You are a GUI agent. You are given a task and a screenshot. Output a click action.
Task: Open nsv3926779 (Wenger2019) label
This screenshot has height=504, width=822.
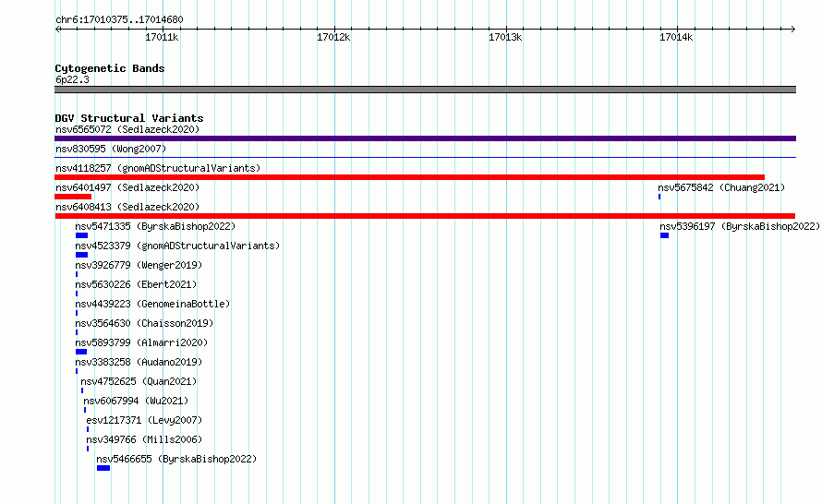139,265
